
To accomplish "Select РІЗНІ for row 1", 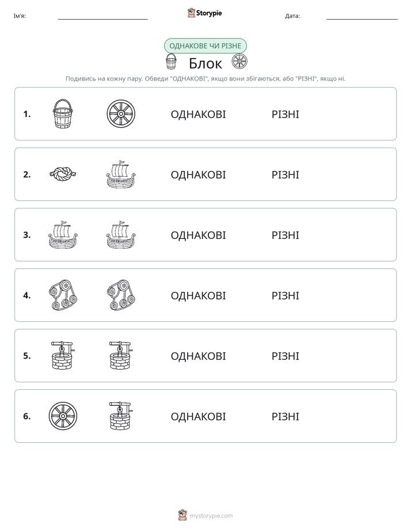I will (x=285, y=115).
